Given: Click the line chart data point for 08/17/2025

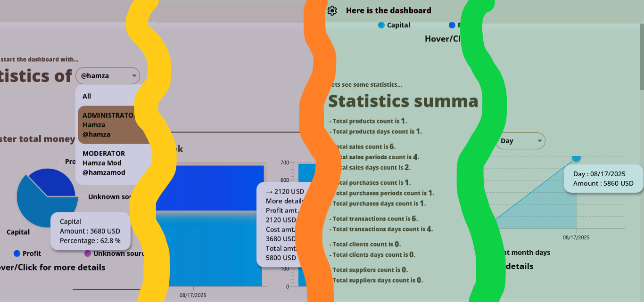Looking at the screenshot, I should tap(576, 158).
